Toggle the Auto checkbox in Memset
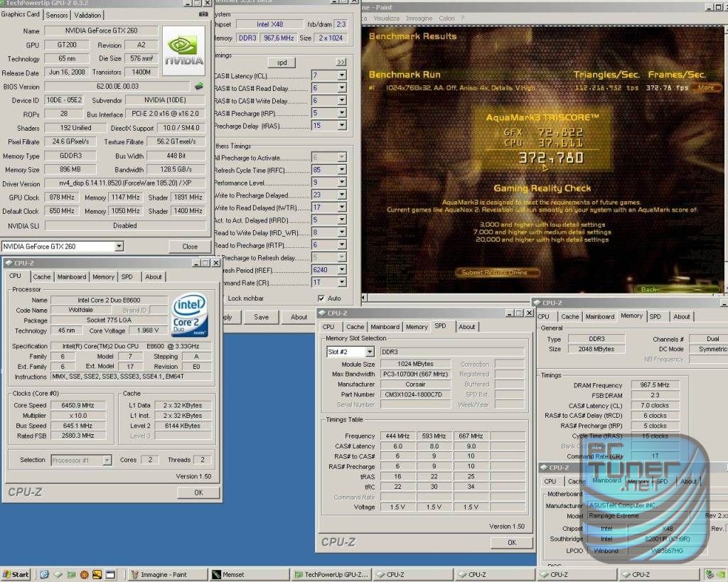Viewport: 728px width, 582px height. click(321, 298)
